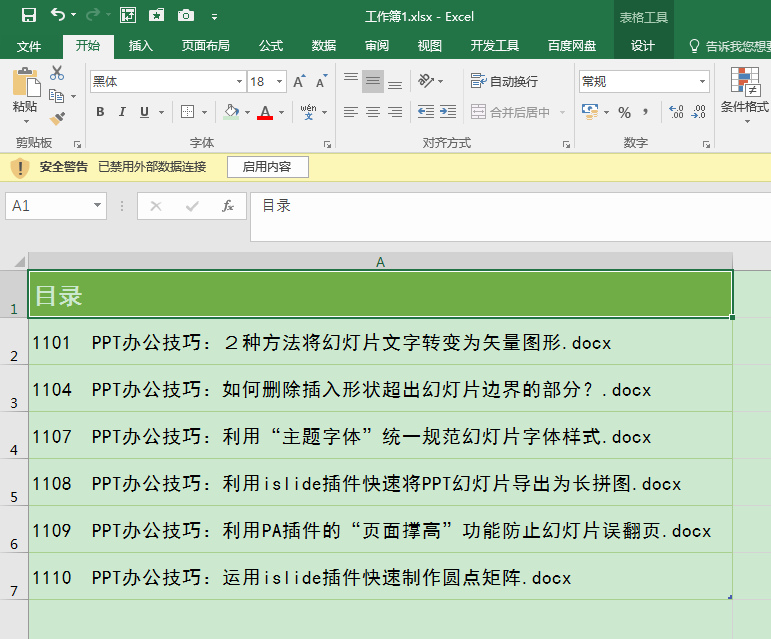Click the Comma Style icon
The image size is (771, 639).
(646, 113)
